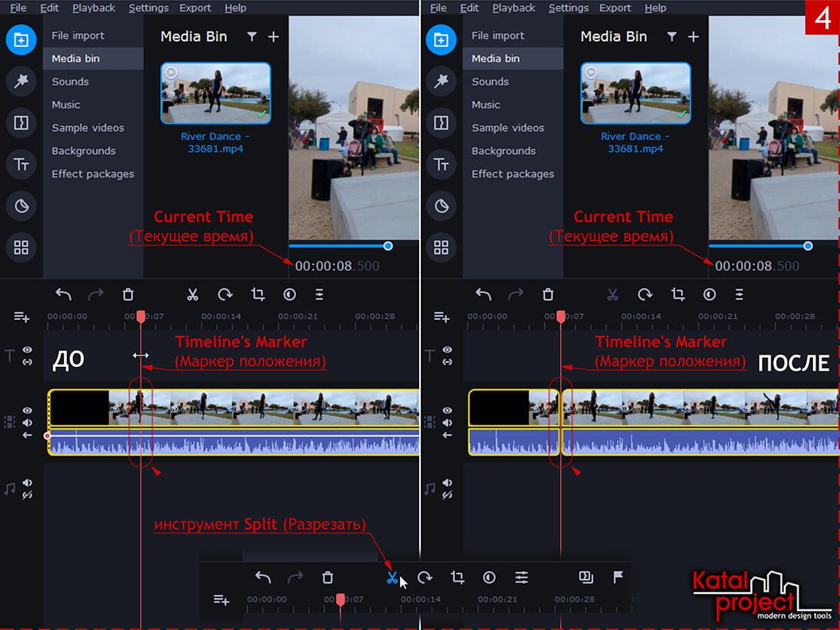Viewport: 840px width, 630px height.
Task: Click the rotate icon in the right panel timeline toolbar
Action: (x=645, y=295)
